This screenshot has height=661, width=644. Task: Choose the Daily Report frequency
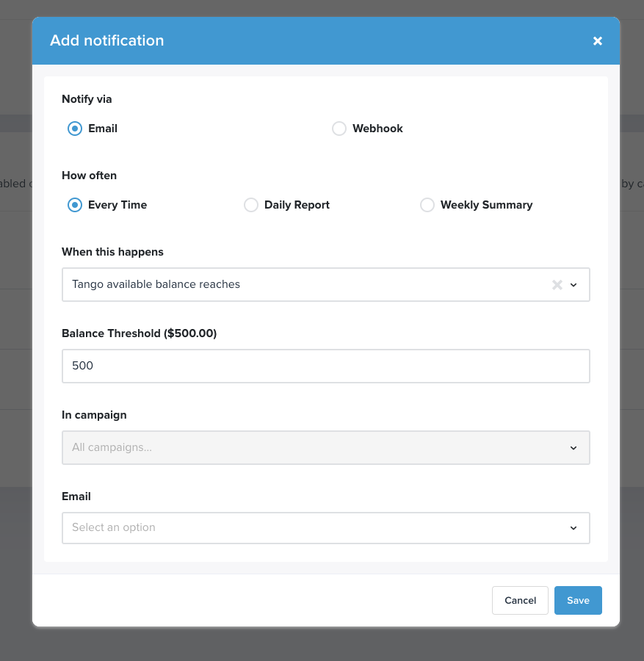251,205
